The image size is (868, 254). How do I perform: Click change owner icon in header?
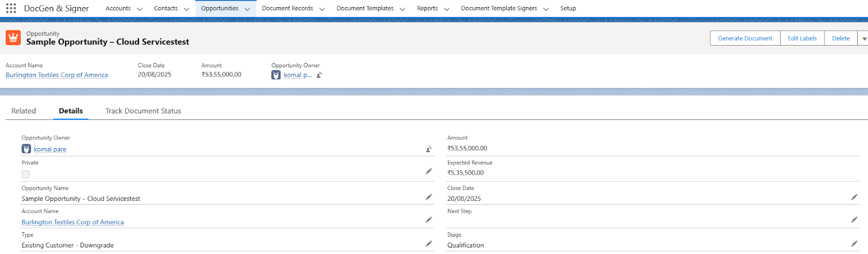(x=320, y=75)
